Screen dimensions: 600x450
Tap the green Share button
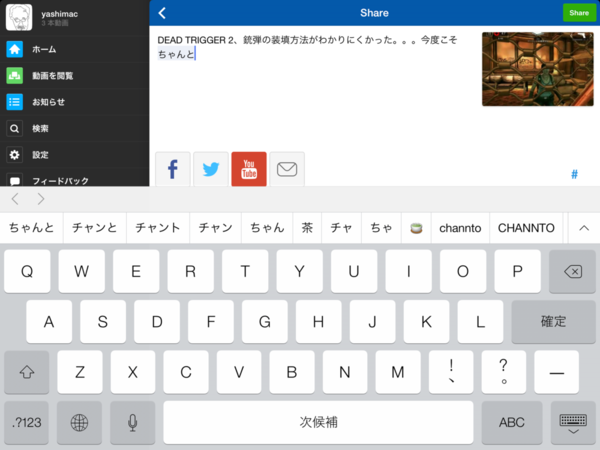pos(579,13)
